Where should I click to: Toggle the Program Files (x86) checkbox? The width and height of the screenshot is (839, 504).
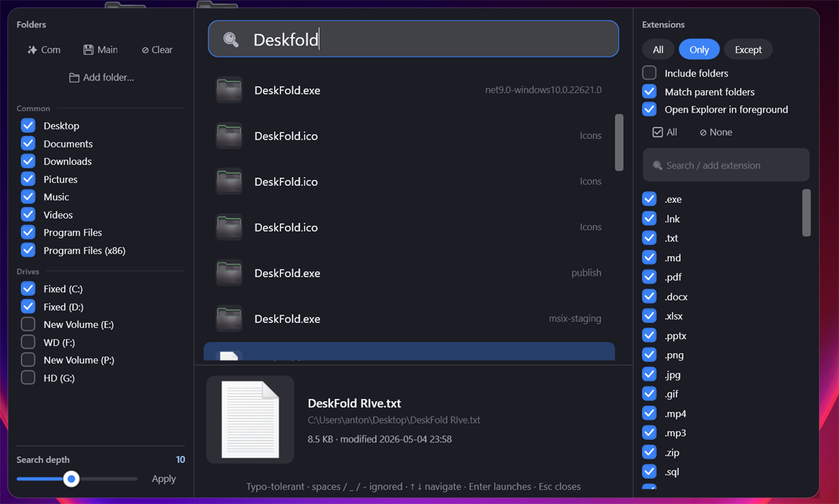[28, 250]
